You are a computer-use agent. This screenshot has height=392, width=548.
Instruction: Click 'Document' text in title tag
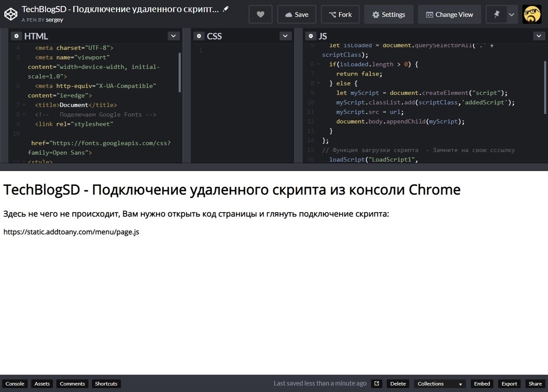(74, 105)
